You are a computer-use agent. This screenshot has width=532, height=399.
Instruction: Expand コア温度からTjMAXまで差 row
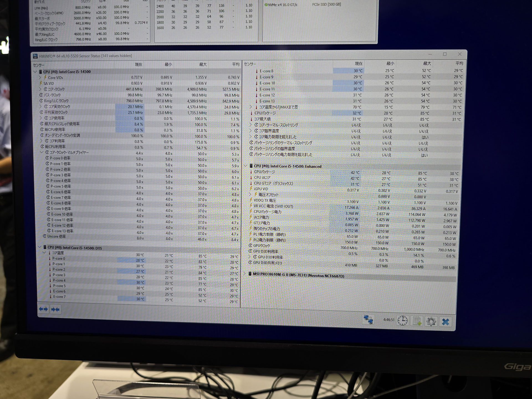[251, 107]
